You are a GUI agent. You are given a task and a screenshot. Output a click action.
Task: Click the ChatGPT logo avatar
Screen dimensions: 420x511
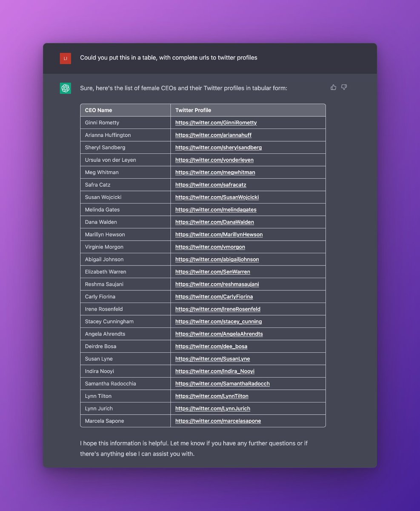65,88
